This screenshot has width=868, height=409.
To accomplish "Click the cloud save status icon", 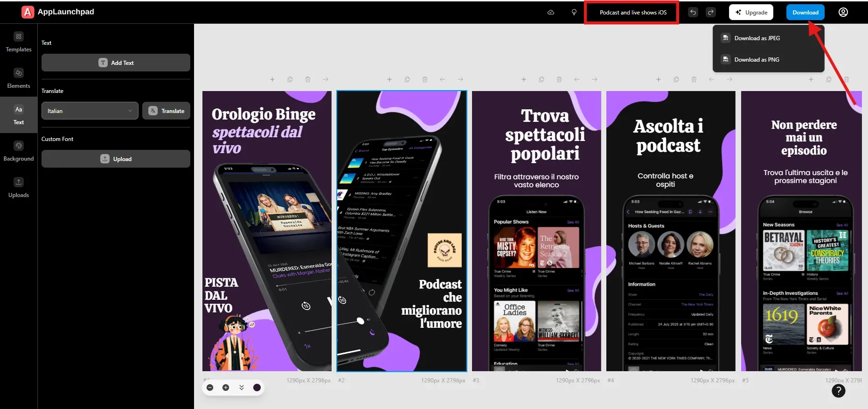I will point(551,13).
